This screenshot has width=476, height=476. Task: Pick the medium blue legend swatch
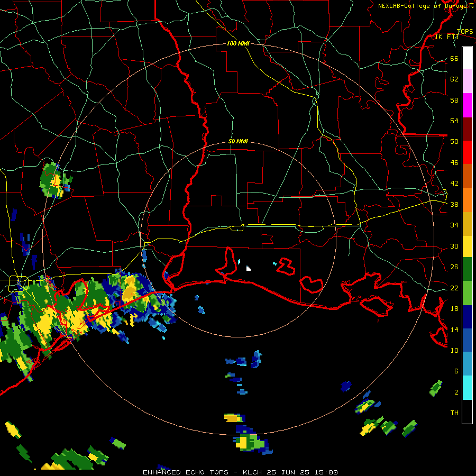point(467,340)
